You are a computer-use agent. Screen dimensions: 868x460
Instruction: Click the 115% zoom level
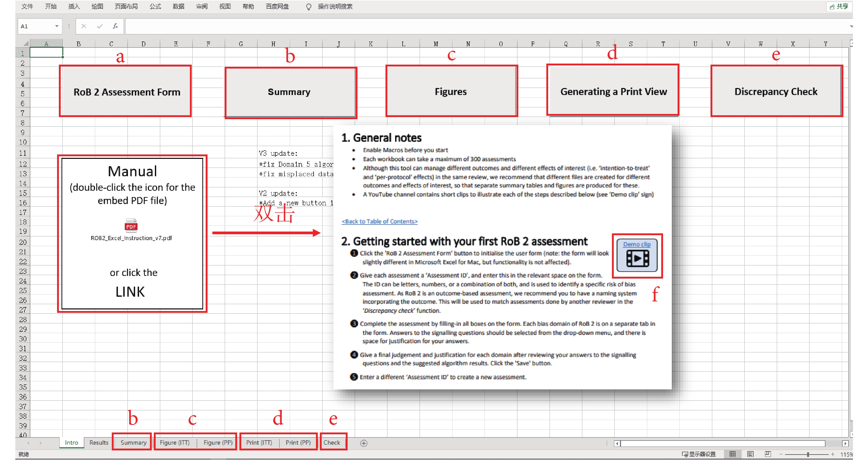point(847,454)
